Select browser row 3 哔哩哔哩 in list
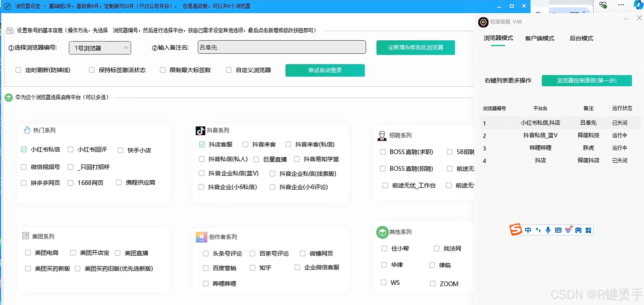Viewport: 644px width, 305px height. (540, 148)
